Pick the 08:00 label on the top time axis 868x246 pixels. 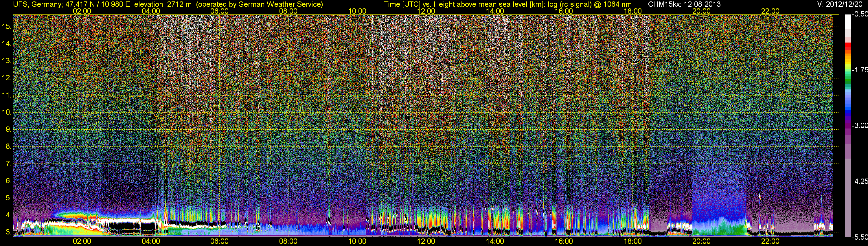288,11
